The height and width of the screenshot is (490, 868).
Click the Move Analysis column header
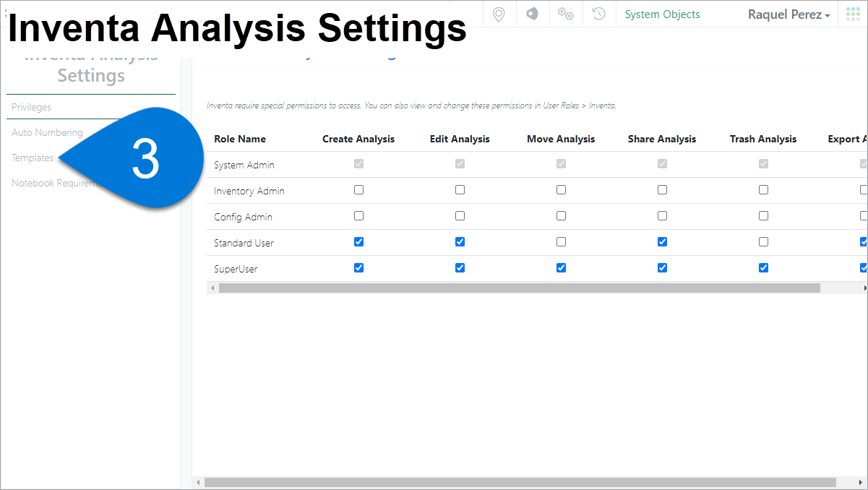(x=561, y=139)
